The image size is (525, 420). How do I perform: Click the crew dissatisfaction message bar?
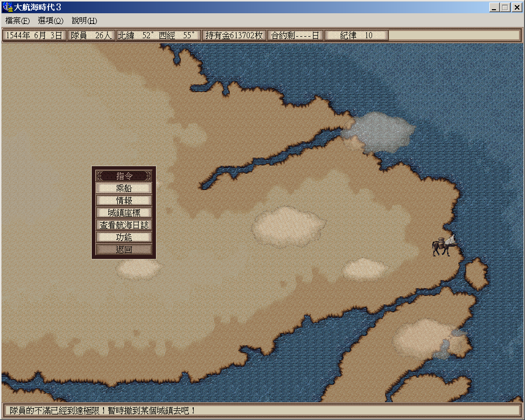tap(262, 410)
